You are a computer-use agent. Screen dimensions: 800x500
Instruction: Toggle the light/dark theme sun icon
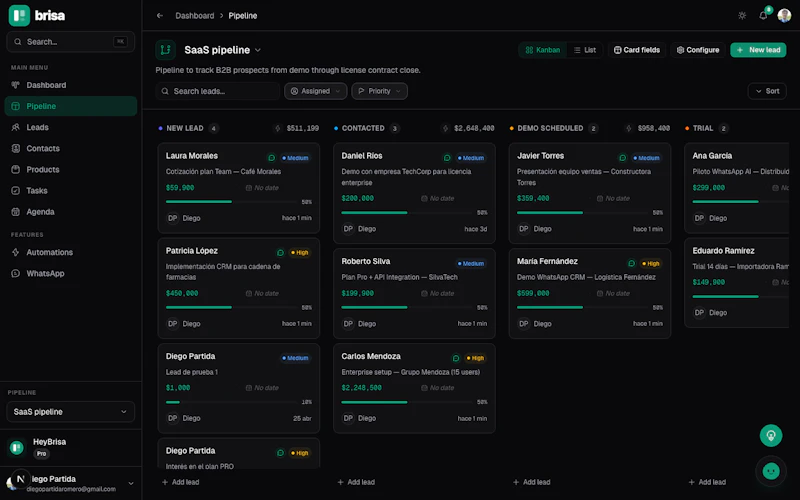742,16
